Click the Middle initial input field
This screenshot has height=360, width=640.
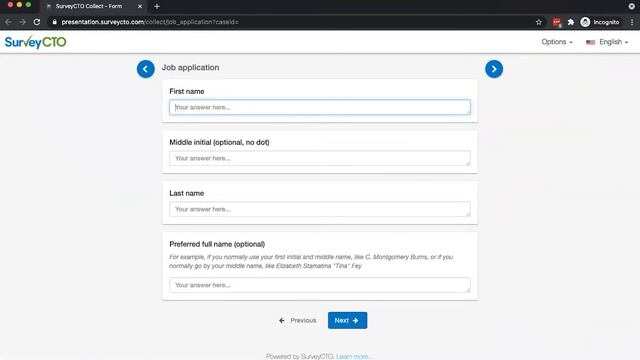coord(320,158)
